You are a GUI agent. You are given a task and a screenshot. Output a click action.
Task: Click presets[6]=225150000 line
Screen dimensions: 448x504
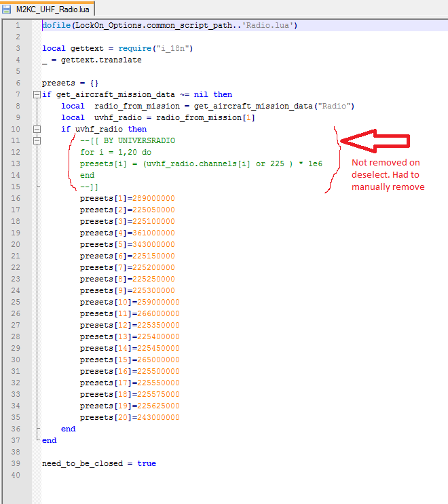[128, 256]
